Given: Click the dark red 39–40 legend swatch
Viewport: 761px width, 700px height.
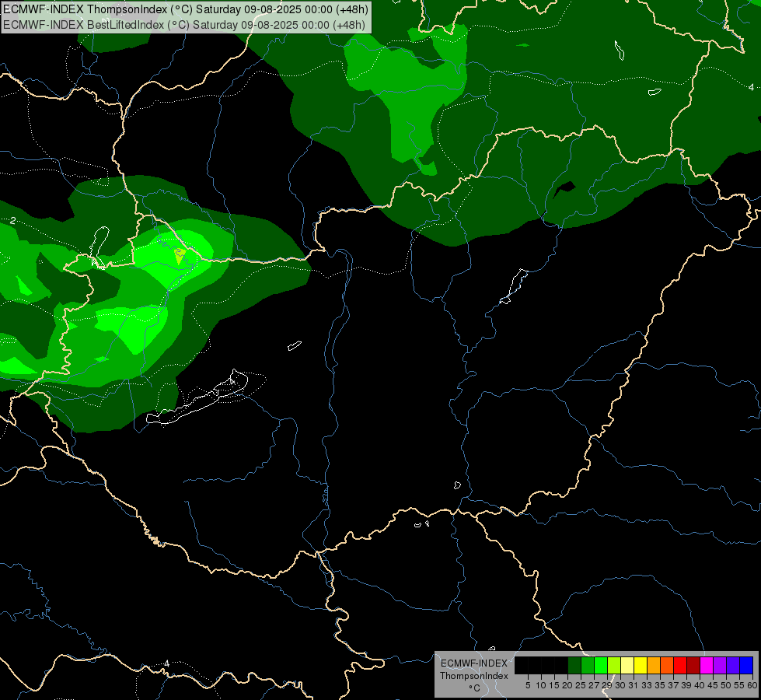Looking at the screenshot, I should 693,665.
